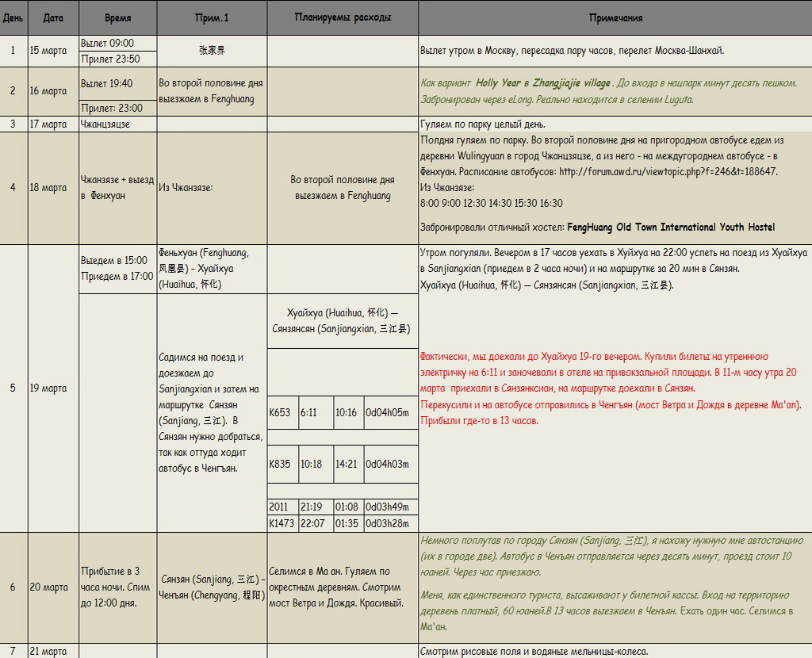
Task: Select the train number "2011" cell
Action: 283,507
